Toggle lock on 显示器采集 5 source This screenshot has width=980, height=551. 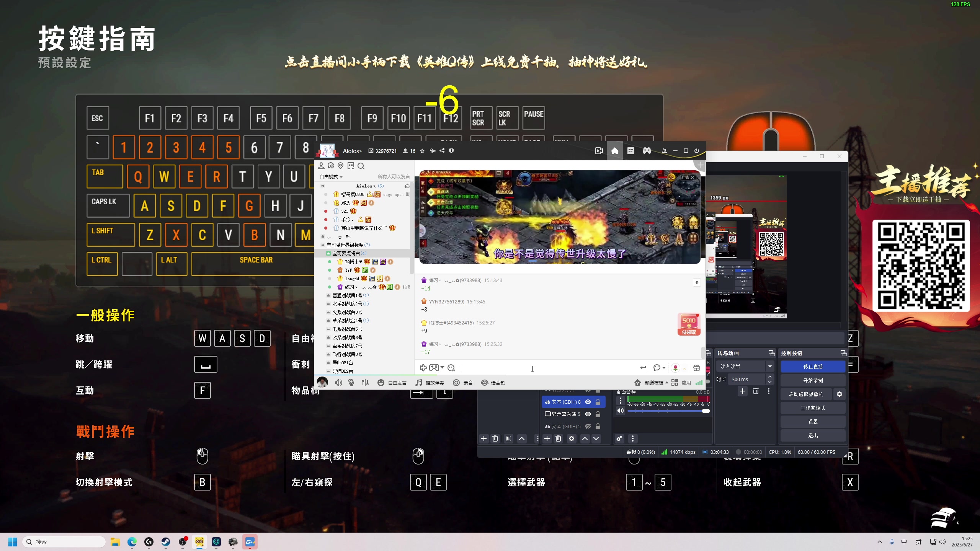598,414
